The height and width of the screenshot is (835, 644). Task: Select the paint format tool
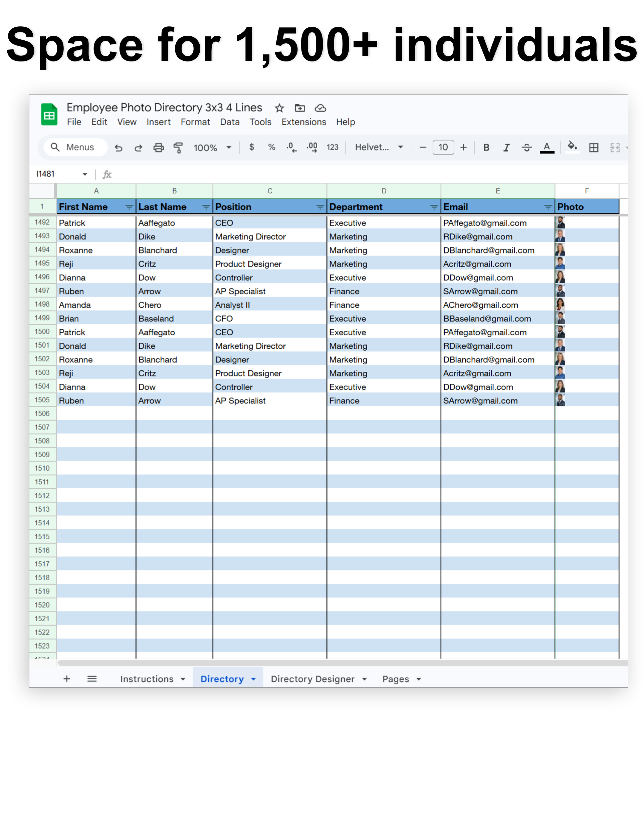click(x=178, y=148)
